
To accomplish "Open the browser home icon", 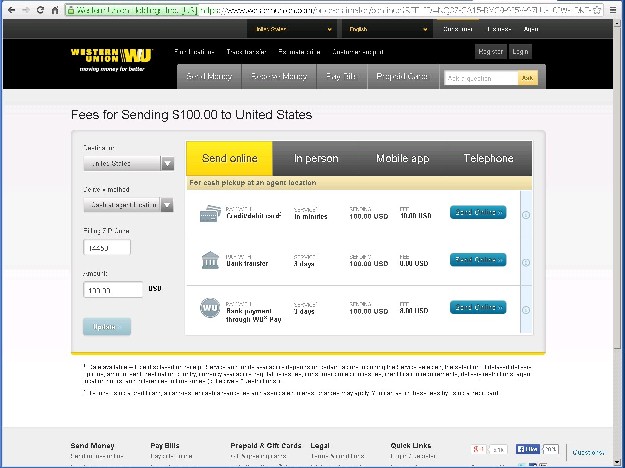I will point(55,10).
